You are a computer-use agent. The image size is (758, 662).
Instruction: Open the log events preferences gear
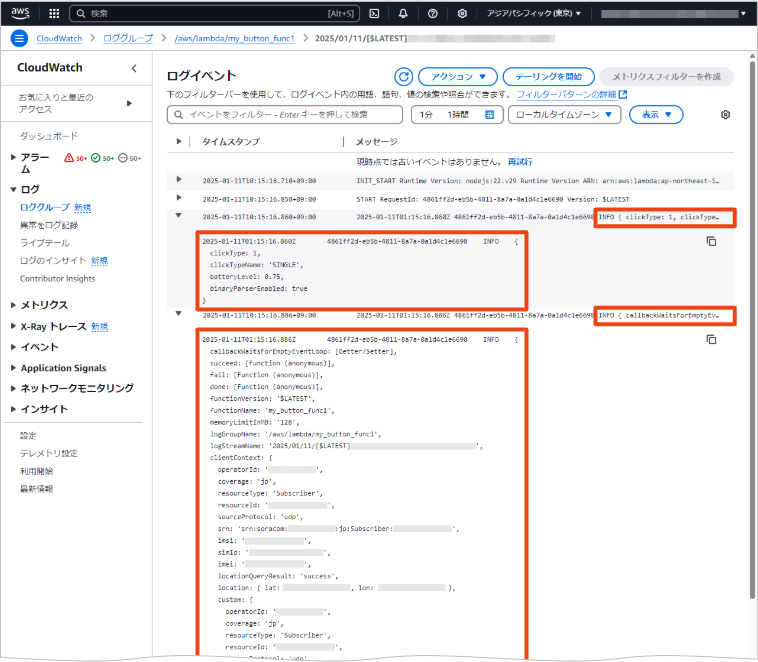coord(725,115)
